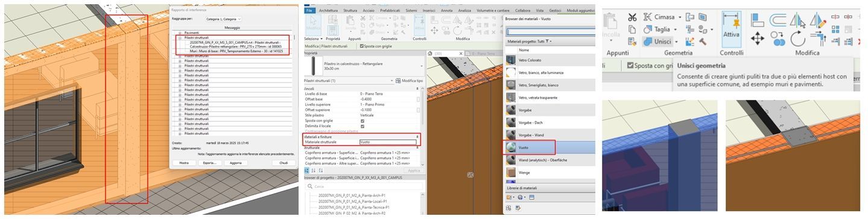Click the search magnifier icon in project browser
The image size is (868, 219).
pyautogui.click(x=309, y=186)
